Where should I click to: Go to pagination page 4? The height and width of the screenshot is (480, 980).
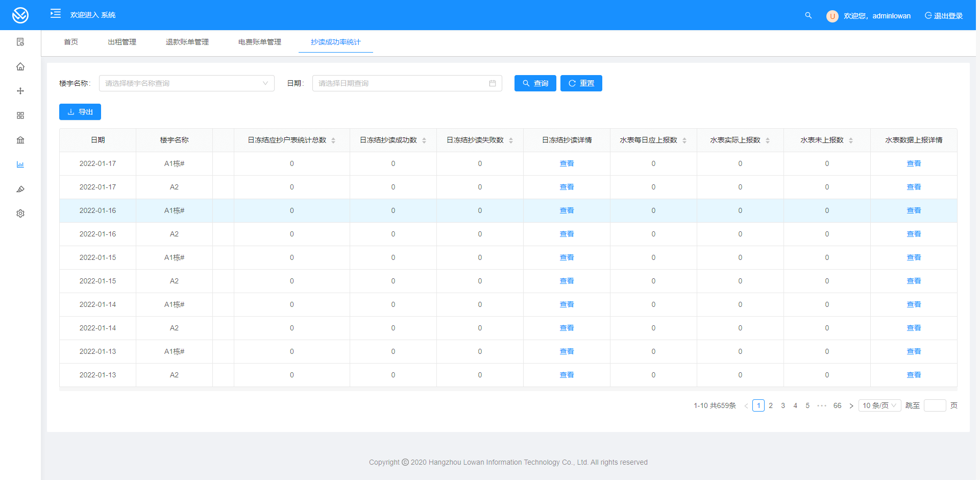[795, 405]
